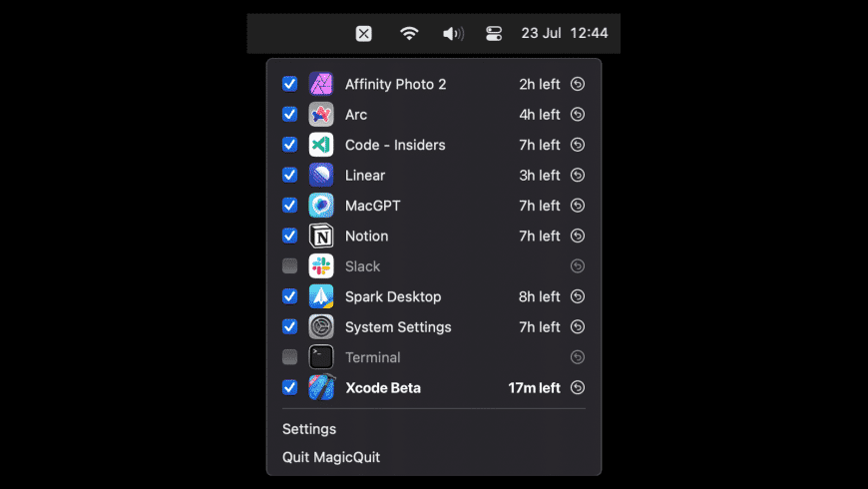Open the volume menu bar icon
868x489 pixels.
pos(453,34)
